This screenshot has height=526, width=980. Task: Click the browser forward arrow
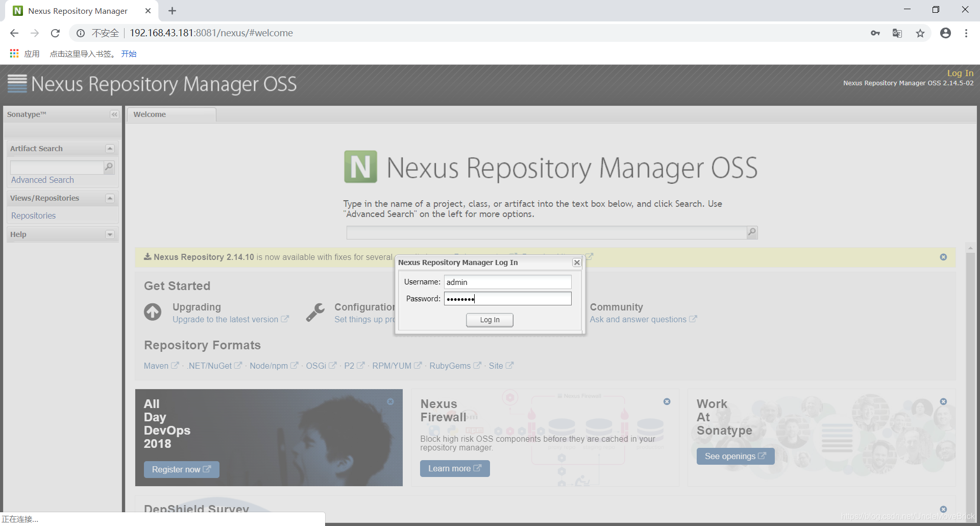pos(35,33)
